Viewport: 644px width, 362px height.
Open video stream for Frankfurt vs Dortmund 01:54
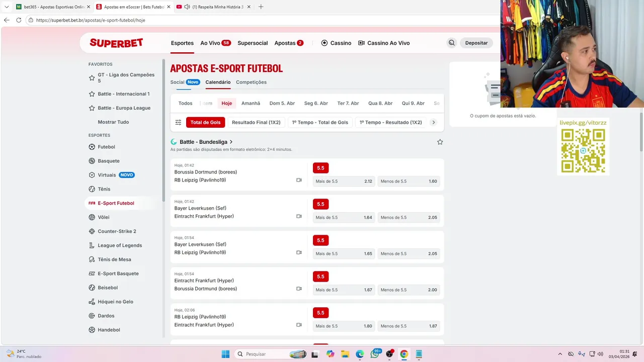pyautogui.click(x=299, y=289)
